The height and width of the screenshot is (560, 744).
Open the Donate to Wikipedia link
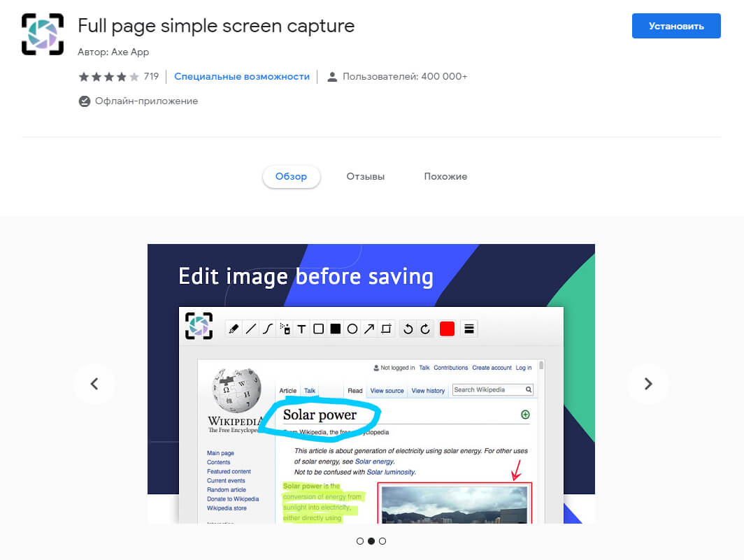pyautogui.click(x=232, y=498)
